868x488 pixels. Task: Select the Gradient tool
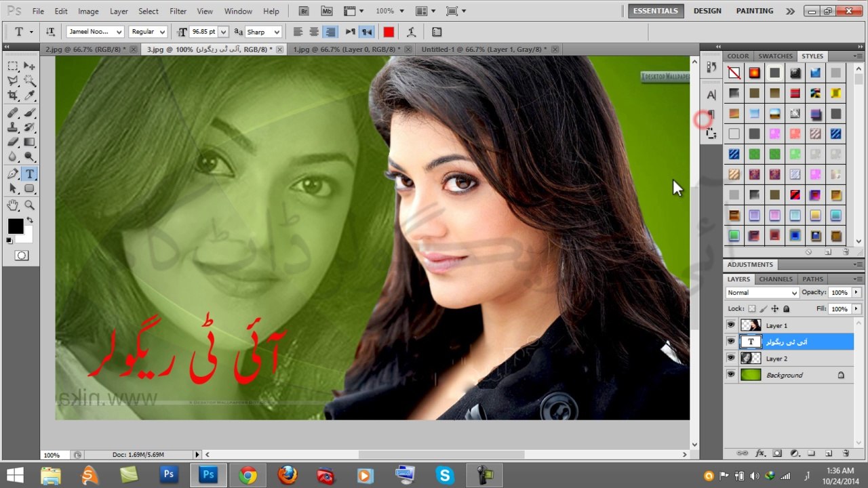[x=30, y=142]
